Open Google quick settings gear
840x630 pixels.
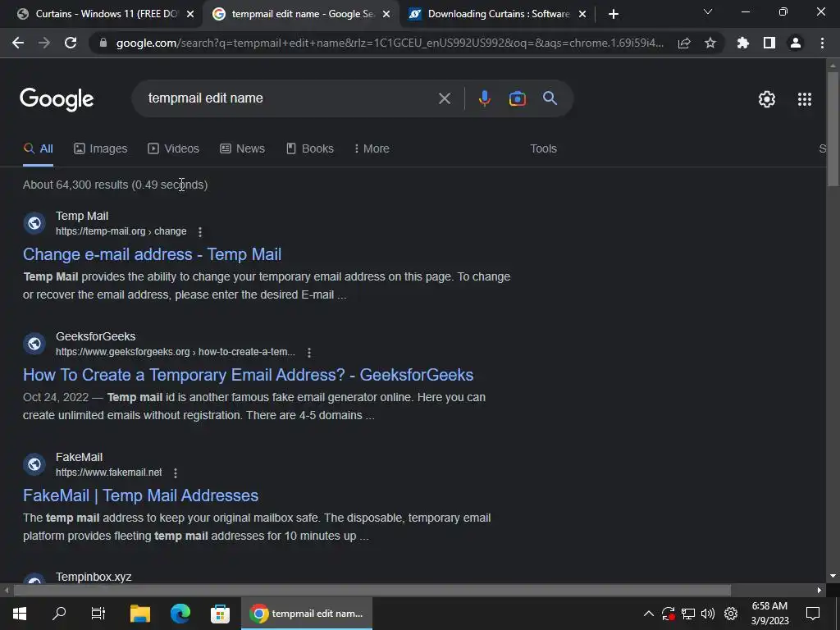[767, 99]
